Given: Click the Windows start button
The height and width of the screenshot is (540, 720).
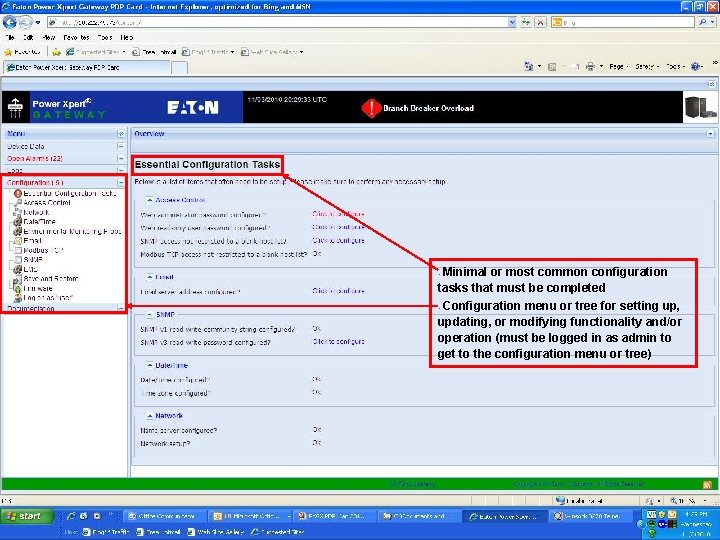Looking at the screenshot, I should point(26,517).
